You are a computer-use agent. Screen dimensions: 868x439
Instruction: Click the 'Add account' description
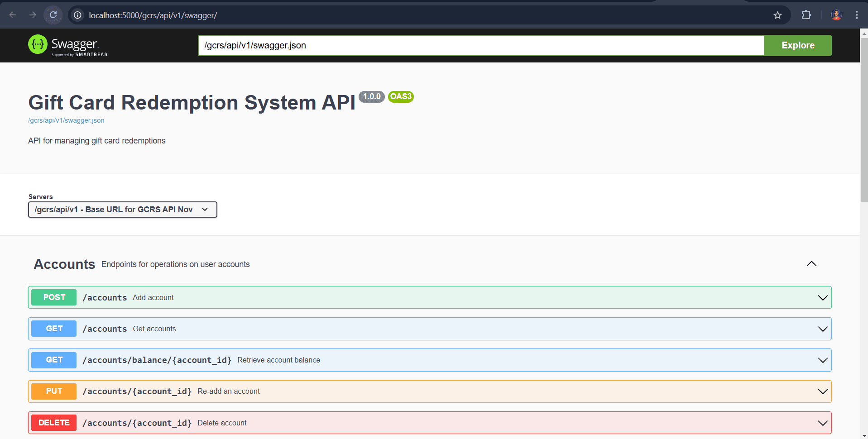153,298
